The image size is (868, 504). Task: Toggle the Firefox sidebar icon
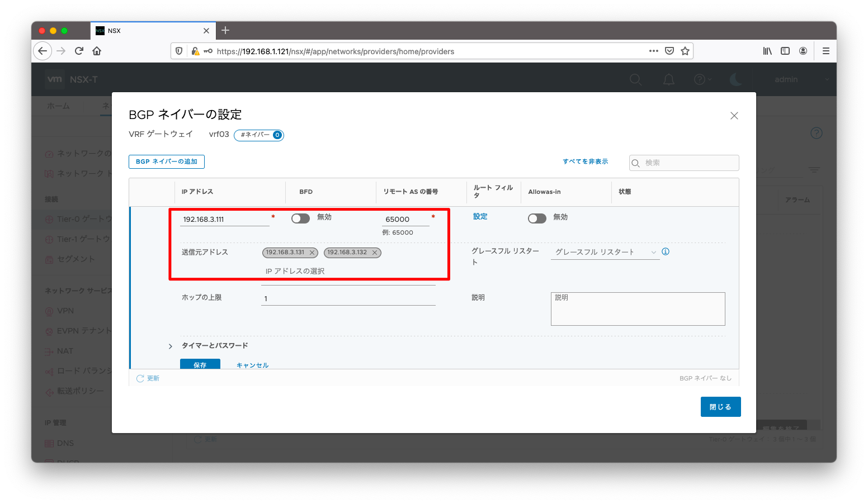tap(785, 51)
